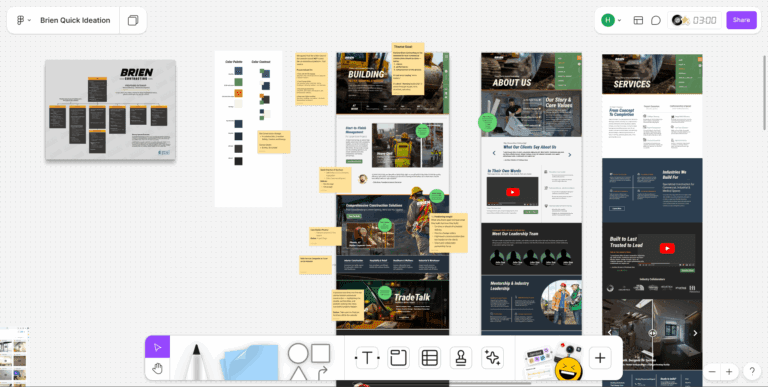The width and height of the screenshot is (768, 387).
Task: Click the Color Palette label
Action: [x=234, y=62]
